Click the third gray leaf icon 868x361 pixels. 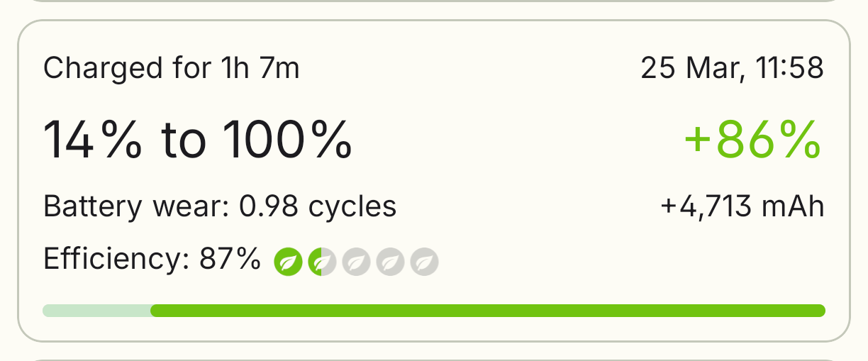[x=356, y=262]
